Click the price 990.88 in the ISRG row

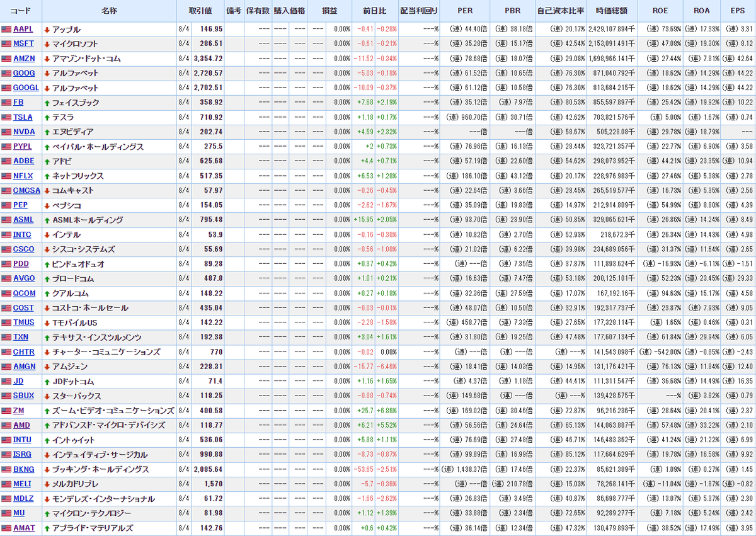point(211,455)
